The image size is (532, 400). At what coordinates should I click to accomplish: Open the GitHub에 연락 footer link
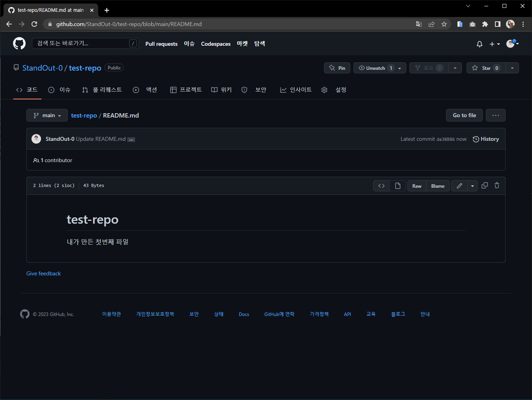point(279,314)
